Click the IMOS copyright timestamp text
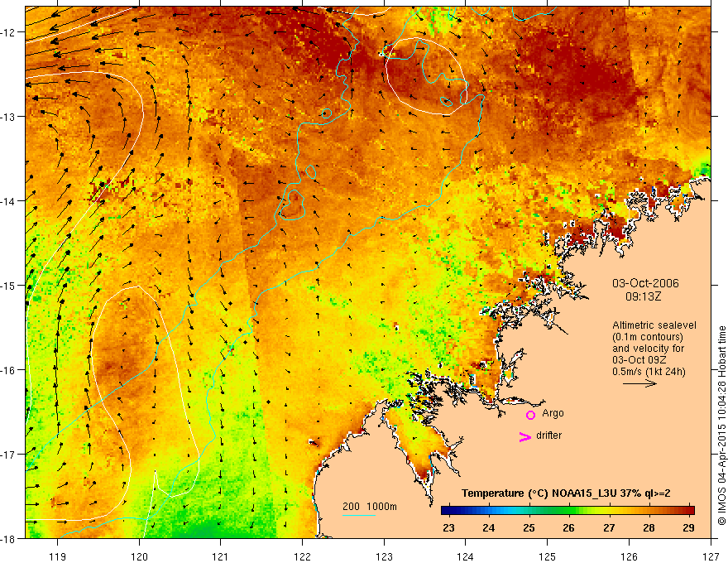This screenshot has height=563, width=728. (721, 426)
